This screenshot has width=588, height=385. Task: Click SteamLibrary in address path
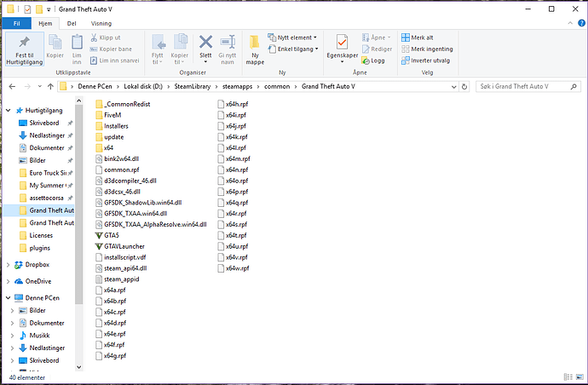(193, 87)
